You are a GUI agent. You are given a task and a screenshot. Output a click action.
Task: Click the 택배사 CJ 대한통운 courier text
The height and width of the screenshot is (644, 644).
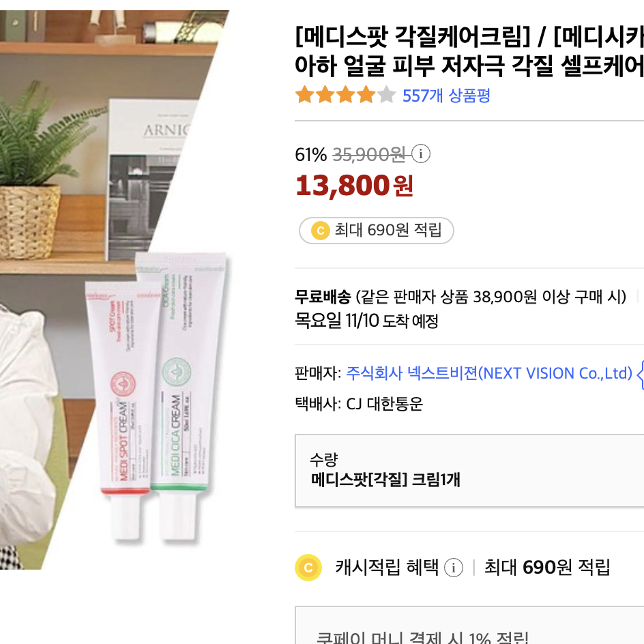point(359,404)
